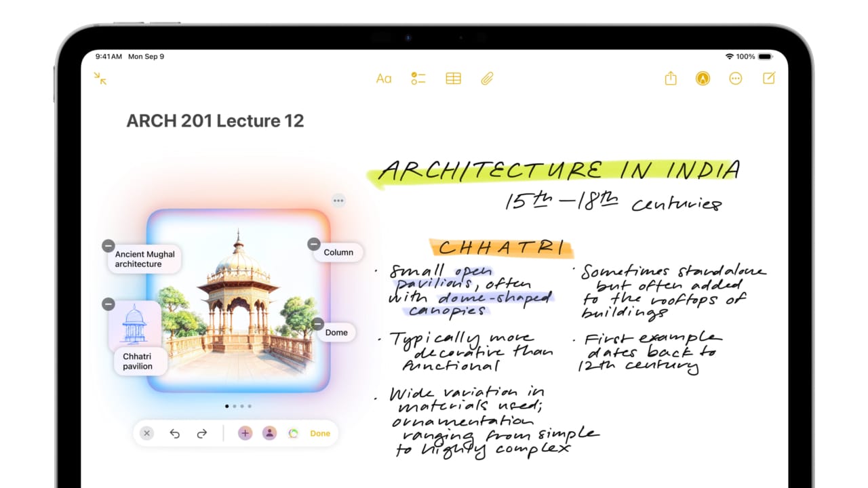The width and height of the screenshot is (868, 488).
Task: Insert a table into the note
Action: point(453,79)
